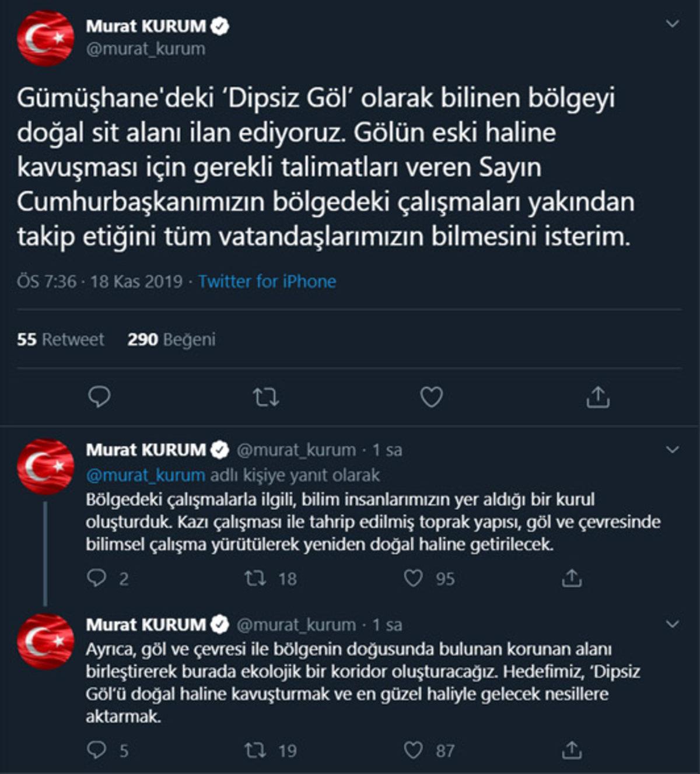This screenshot has height=774, width=700.
Task: Open the reply icon on the first reply tweet
Action: (x=99, y=579)
